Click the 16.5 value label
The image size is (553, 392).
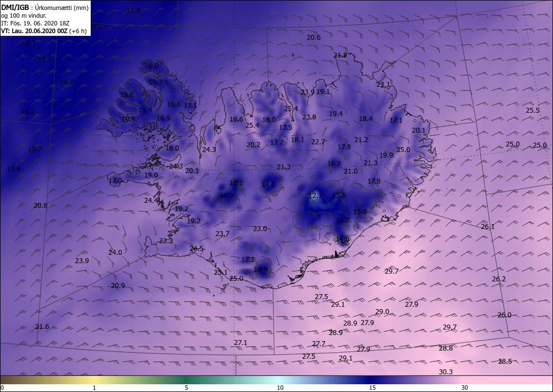163,118
